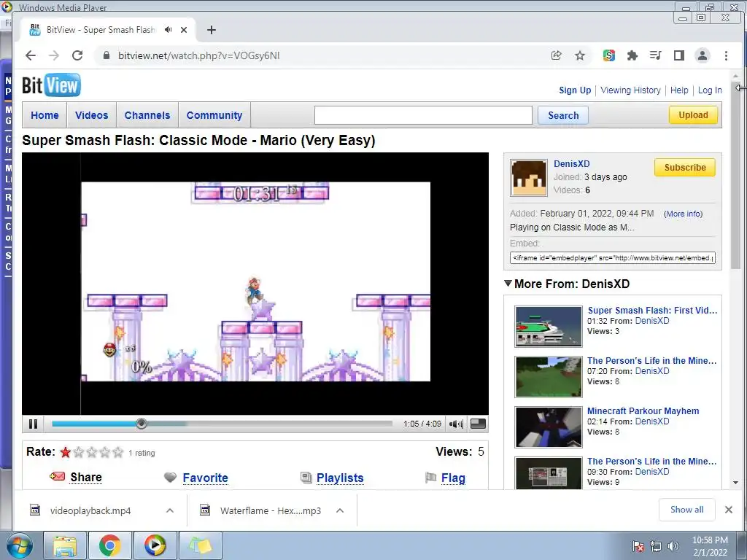Click the Playlists icon
This screenshot has height=560, width=747.
[306, 477]
